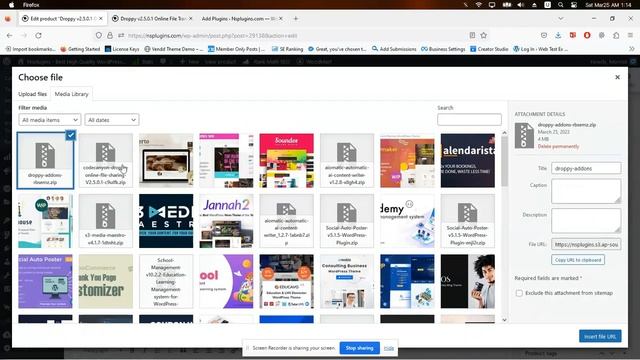Click the Title field containing droppy-addons
The image size is (640, 360).
[x=586, y=168]
